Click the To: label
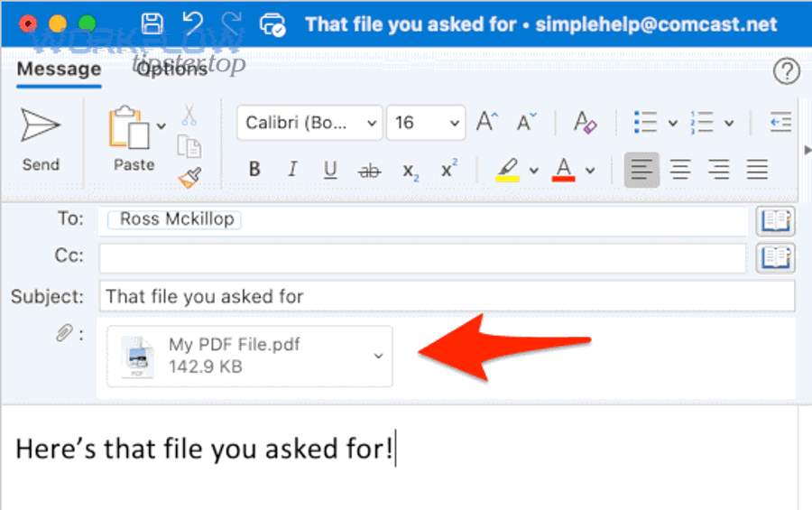 click(x=69, y=218)
